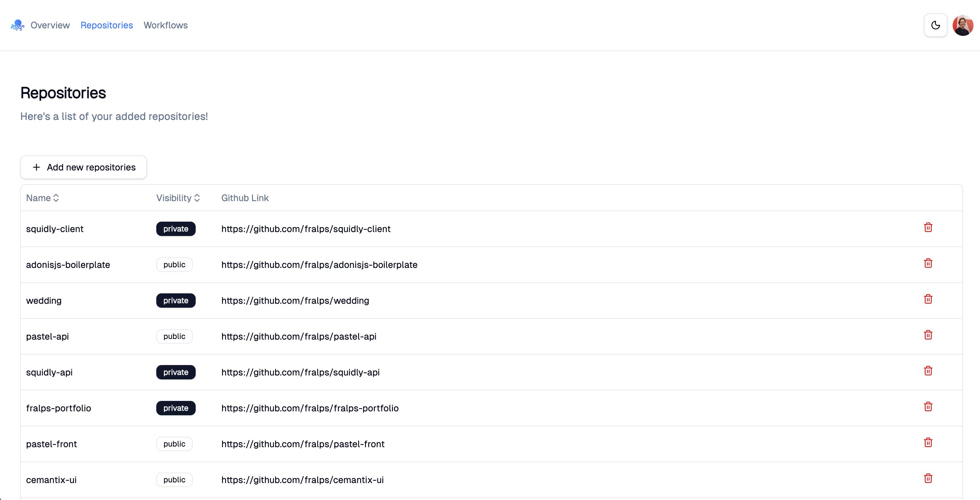Sort repositories by Visibility
Screen dimensions: 980x500
pyautogui.click(x=178, y=198)
